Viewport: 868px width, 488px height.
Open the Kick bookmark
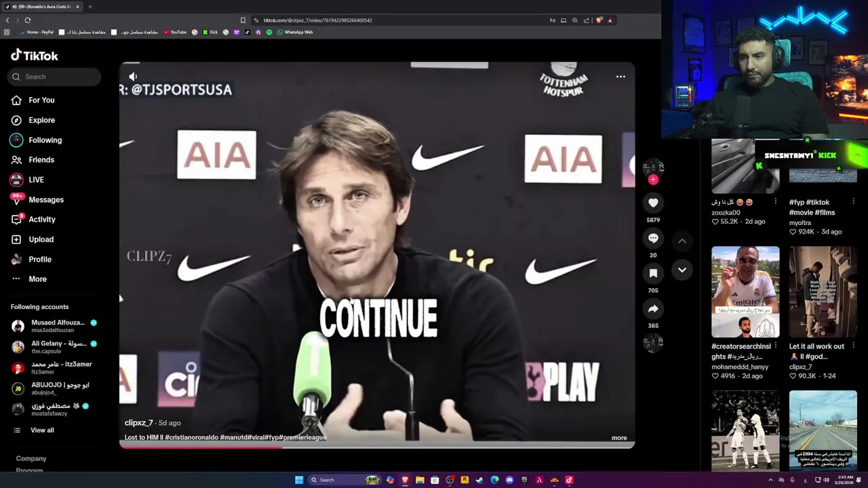pyautogui.click(x=210, y=33)
